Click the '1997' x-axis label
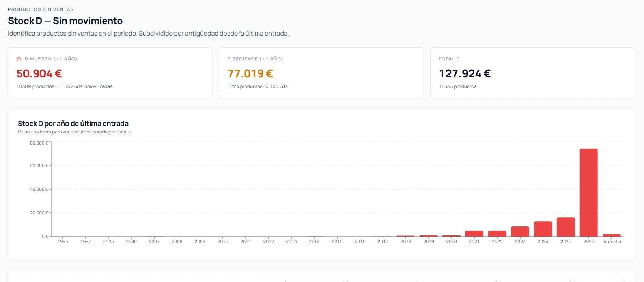644x282 pixels. tap(86, 241)
